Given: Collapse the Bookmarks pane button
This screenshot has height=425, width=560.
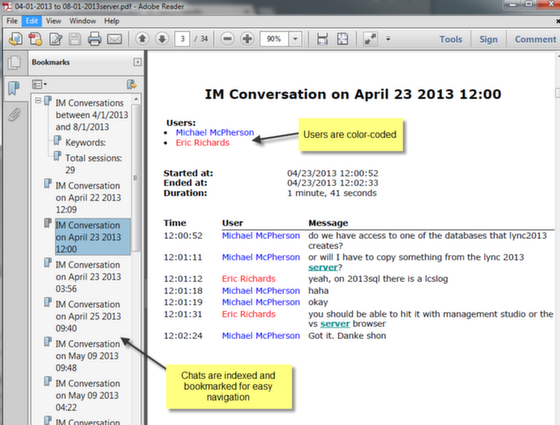Looking at the screenshot, I should 137,62.
